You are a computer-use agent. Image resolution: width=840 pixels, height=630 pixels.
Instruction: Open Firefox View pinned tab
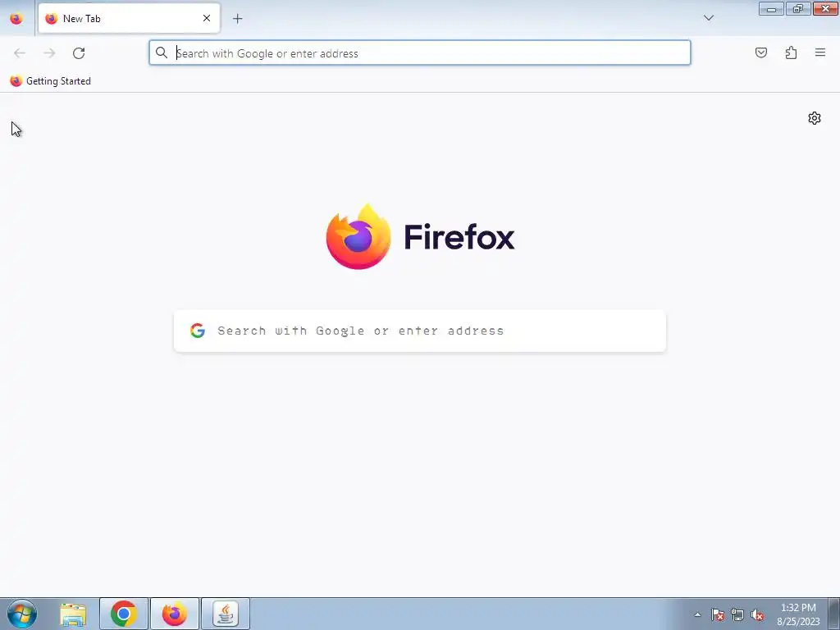point(16,19)
